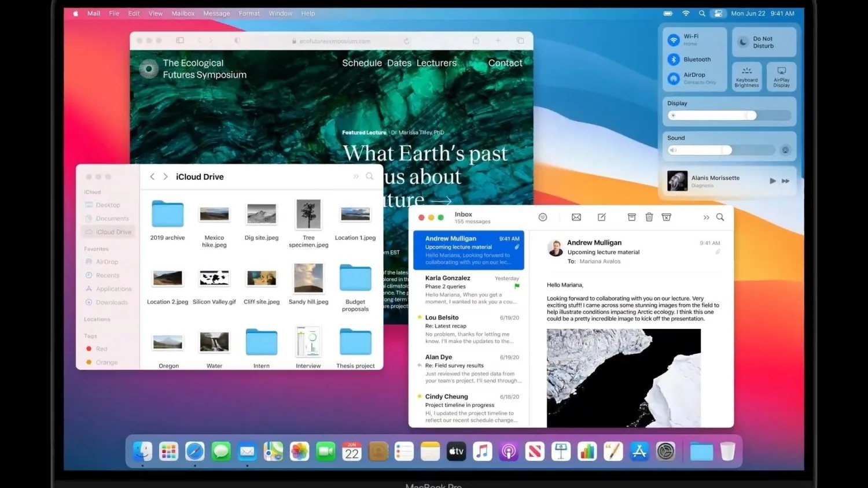This screenshot has width=868, height=488.
Task: Move the email to Junk
Action: pyautogui.click(x=667, y=217)
